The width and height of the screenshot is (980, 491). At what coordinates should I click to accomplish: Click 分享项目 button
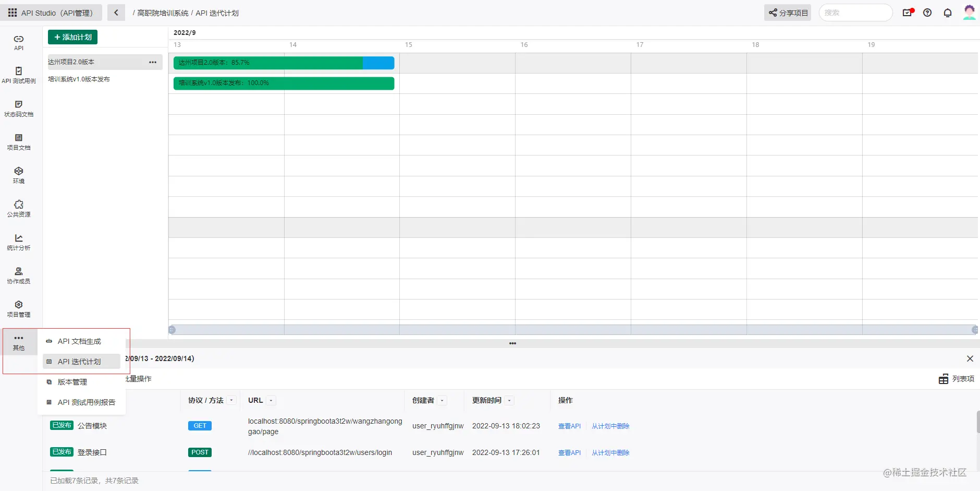click(788, 13)
